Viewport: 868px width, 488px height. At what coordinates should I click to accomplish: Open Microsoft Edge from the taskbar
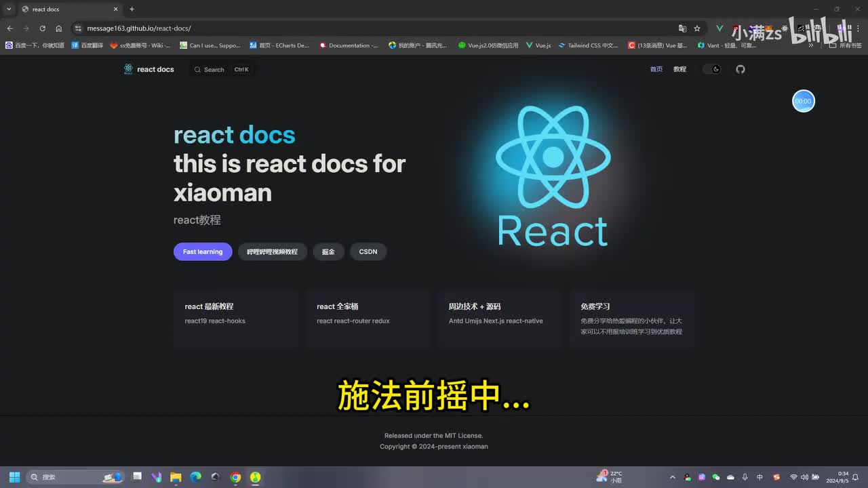click(195, 477)
